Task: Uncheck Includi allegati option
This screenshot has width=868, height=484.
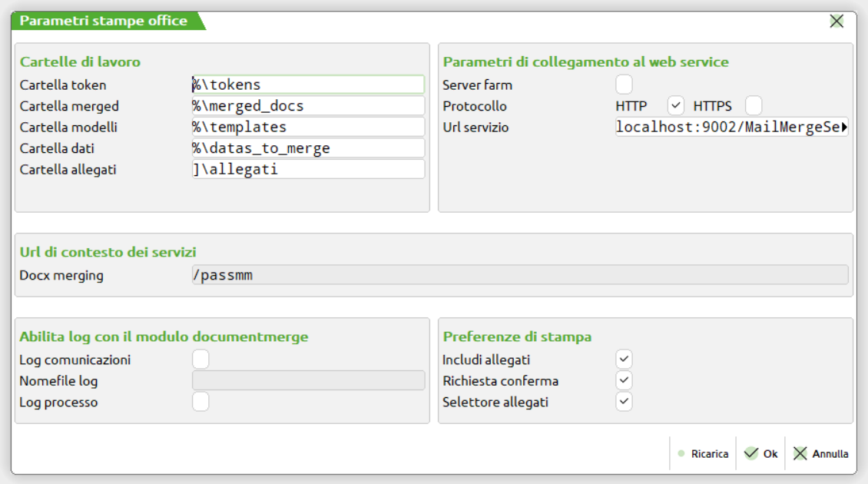Action: pos(624,360)
